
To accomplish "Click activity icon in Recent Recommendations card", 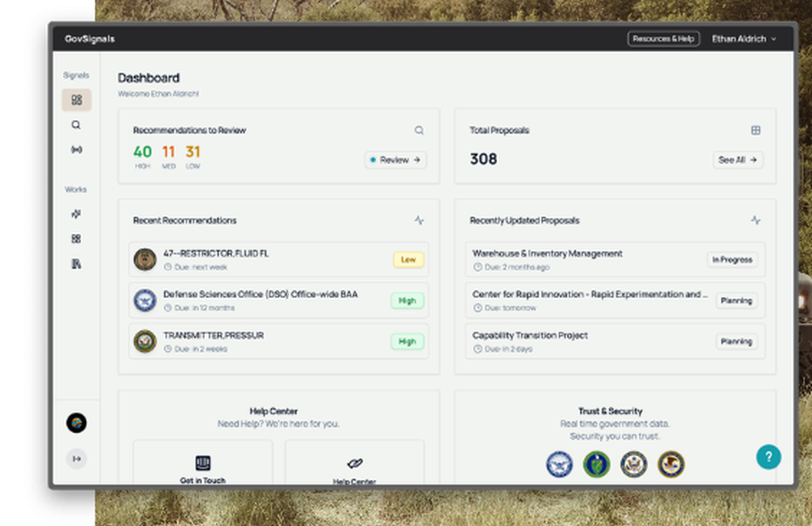I will coord(419,221).
